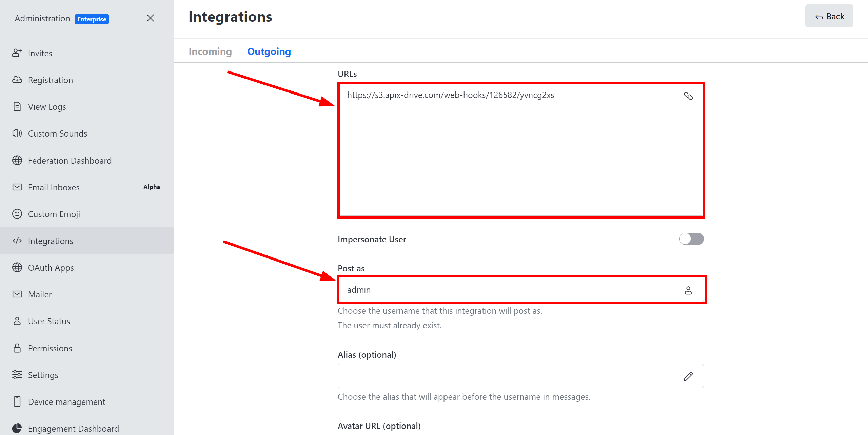Click the Permissions lock icon
Screen dimensions: 868x435
point(17,348)
